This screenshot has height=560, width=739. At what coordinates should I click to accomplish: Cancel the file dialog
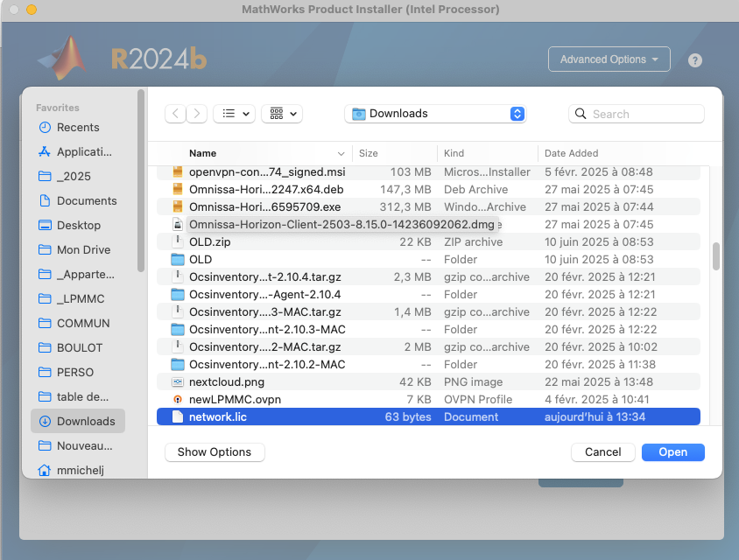[x=602, y=452]
